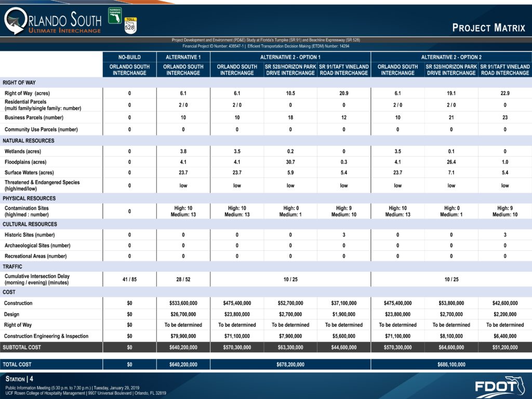The width and height of the screenshot is (532, 399).
Task: Click the "NO-BUILD" column header
Action: (x=129, y=57)
